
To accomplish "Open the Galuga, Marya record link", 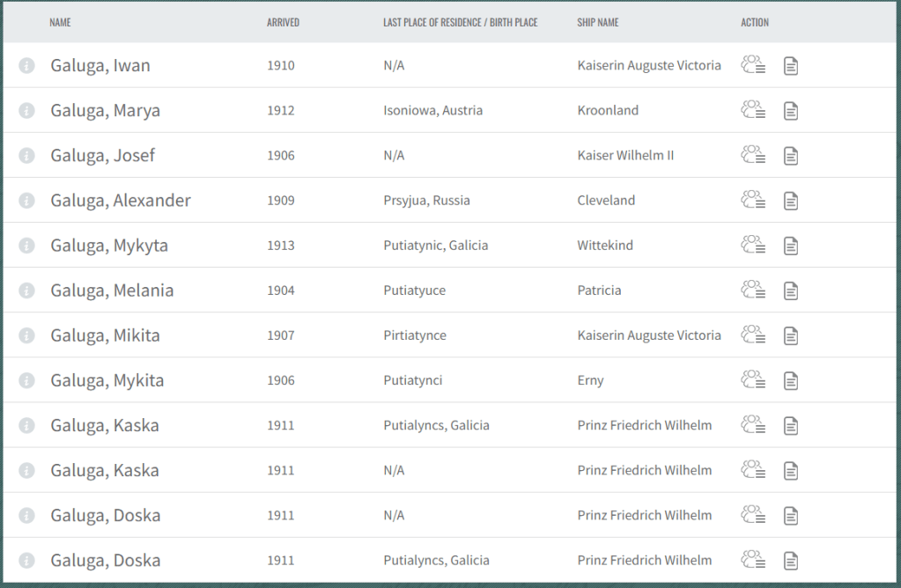I will [x=105, y=111].
